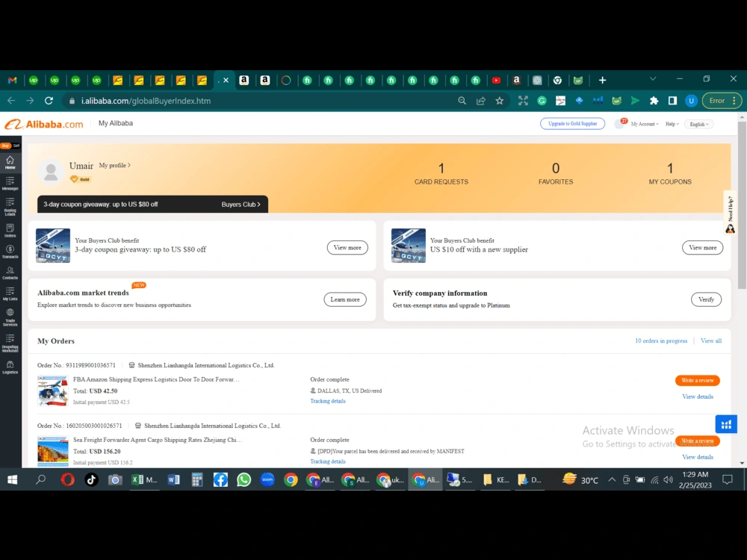Open Orders in the sidebar

coord(10,231)
